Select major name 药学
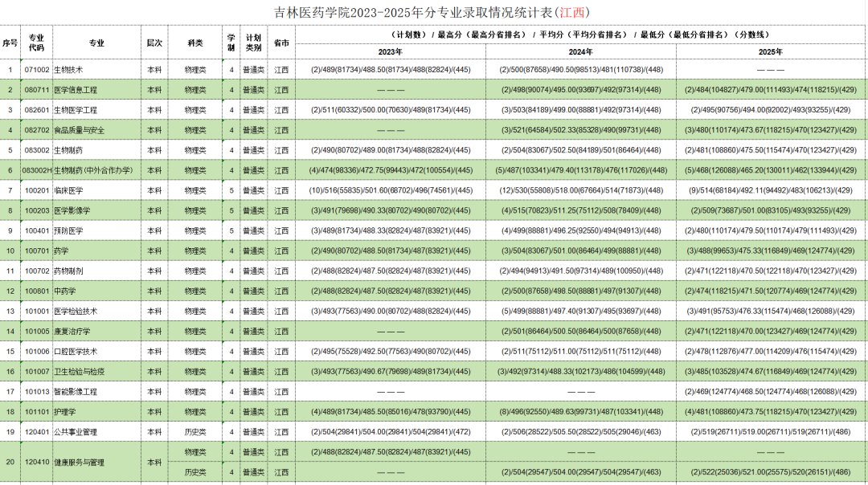The image size is (868, 485). pyautogui.click(x=61, y=251)
